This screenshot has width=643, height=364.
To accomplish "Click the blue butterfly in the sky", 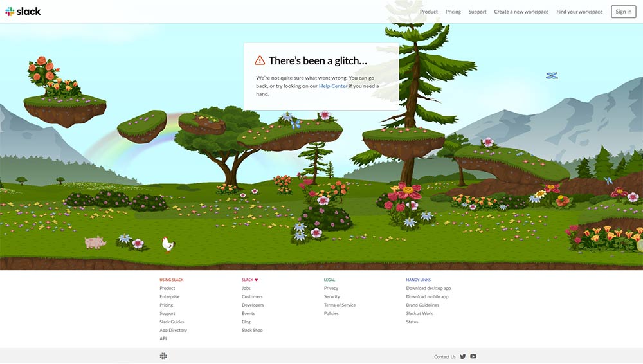I will click(552, 75).
